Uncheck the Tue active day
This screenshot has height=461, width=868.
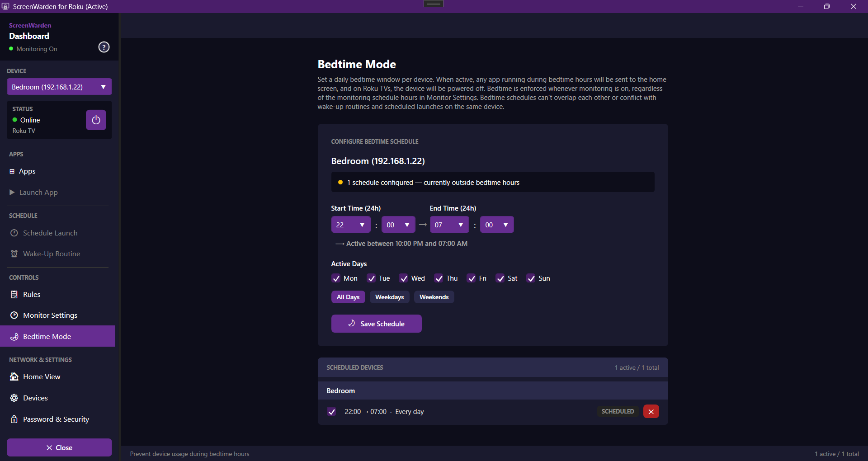[371, 278]
